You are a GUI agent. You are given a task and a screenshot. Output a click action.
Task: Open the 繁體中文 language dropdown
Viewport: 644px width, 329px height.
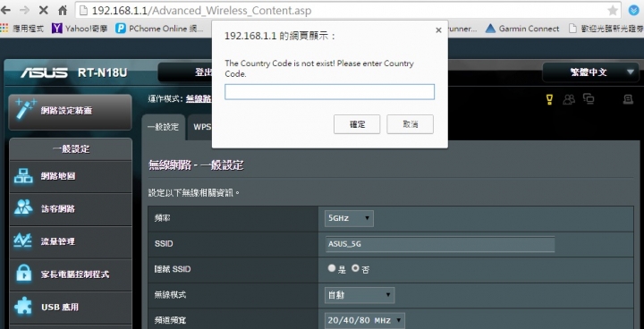(590, 72)
